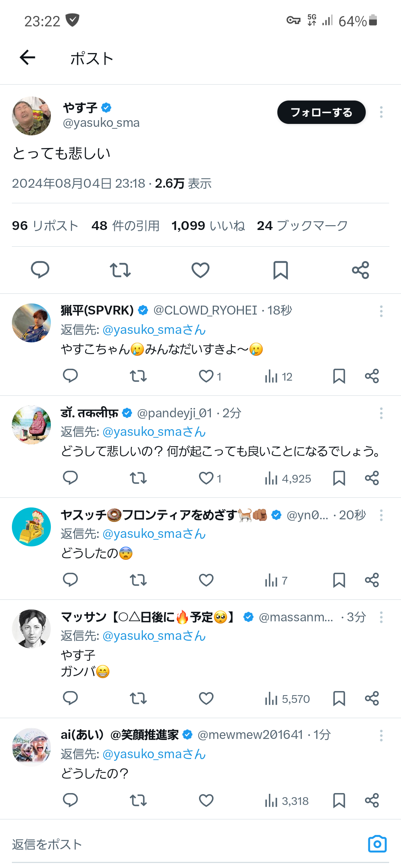Reply to the main post

click(40, 270)
